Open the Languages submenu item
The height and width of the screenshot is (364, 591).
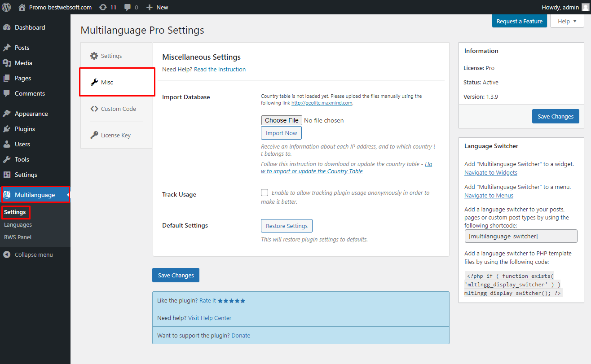coord(18,224)
